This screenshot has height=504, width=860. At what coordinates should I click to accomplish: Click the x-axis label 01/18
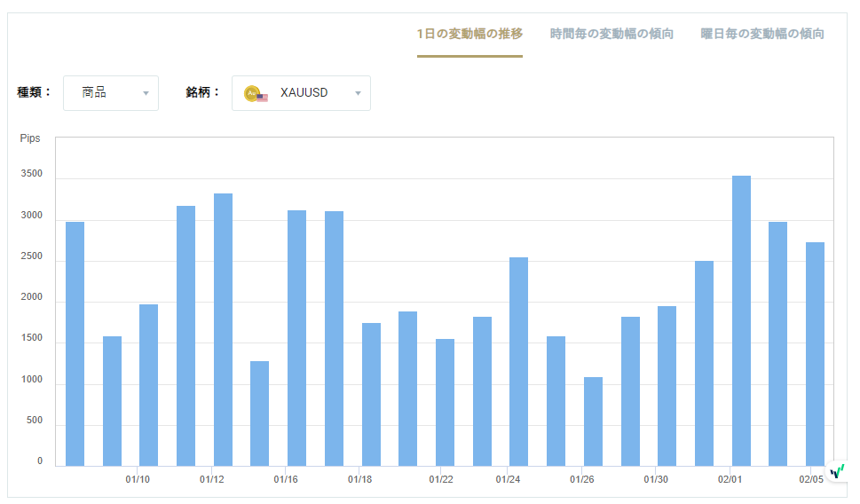pyautogui.click(x=359, y=480)
